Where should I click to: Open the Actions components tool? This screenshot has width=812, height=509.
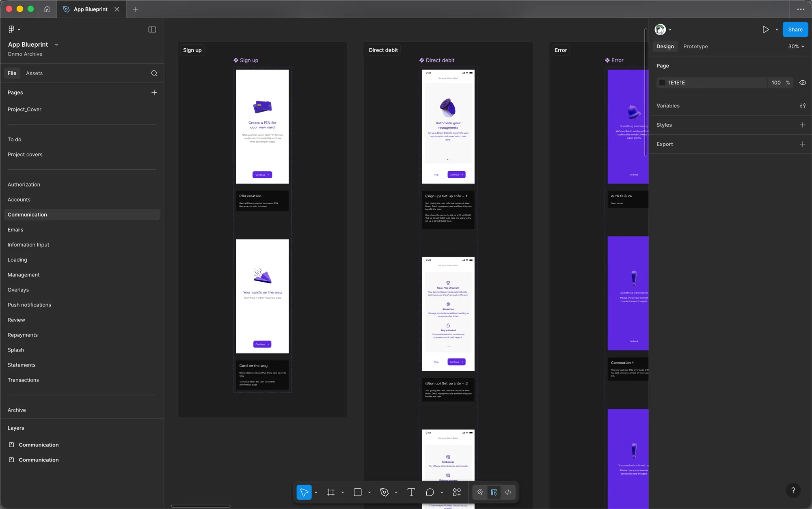click(x=457, y=492)
